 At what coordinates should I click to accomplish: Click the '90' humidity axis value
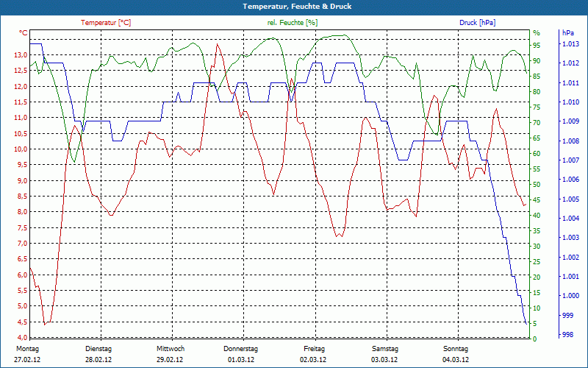(x=537, y=61)
